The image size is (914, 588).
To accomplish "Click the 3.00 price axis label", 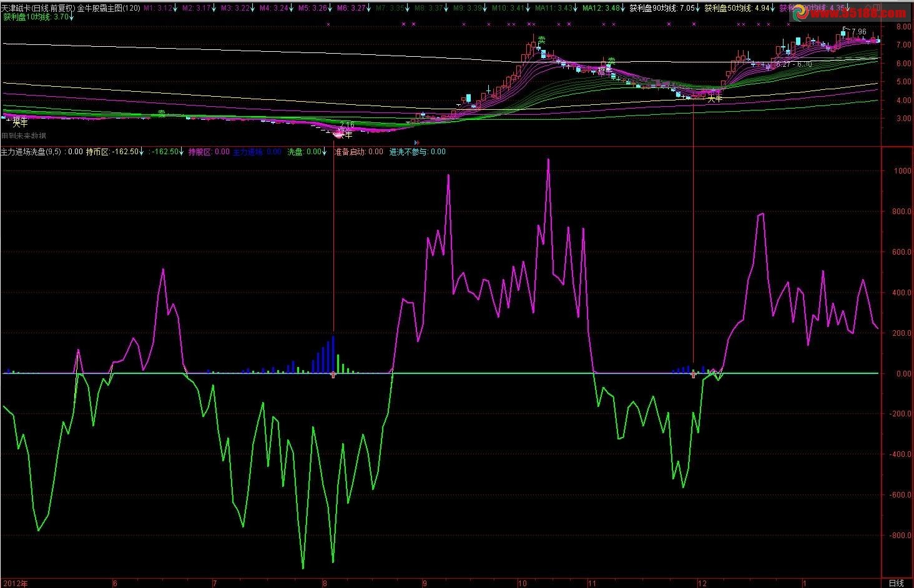I will (903, 119).
